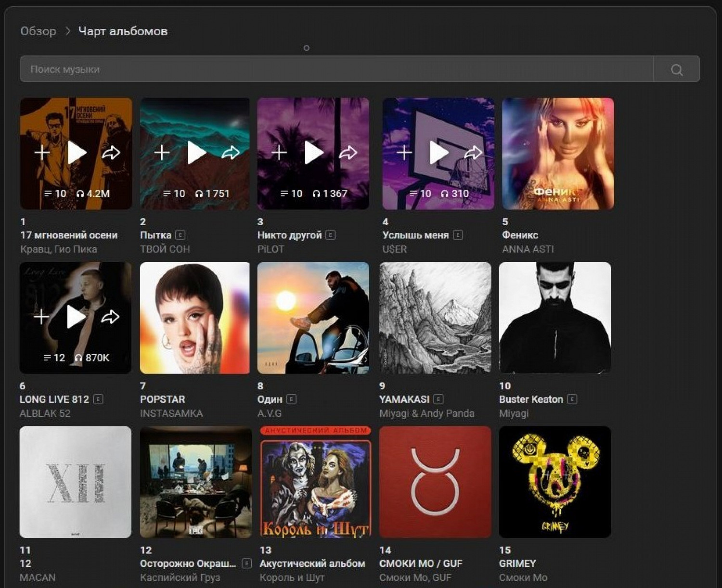Share the LONG LIVE 812 album
This screenshot has width=722, height=588.
point(110,317)
